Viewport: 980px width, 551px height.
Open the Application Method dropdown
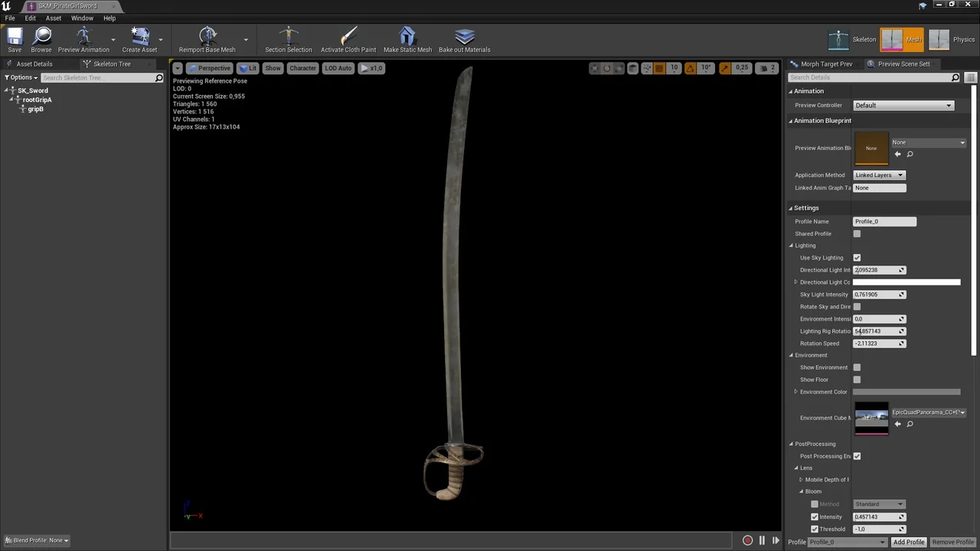878,174
